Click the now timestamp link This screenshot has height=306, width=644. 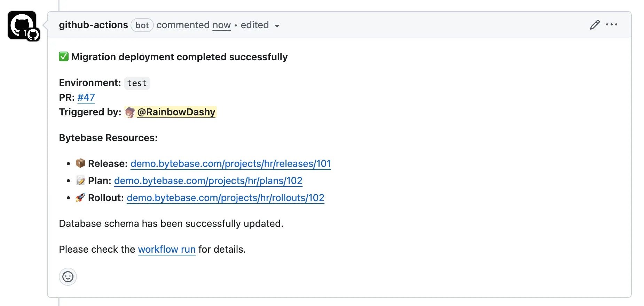click(221, 25)
